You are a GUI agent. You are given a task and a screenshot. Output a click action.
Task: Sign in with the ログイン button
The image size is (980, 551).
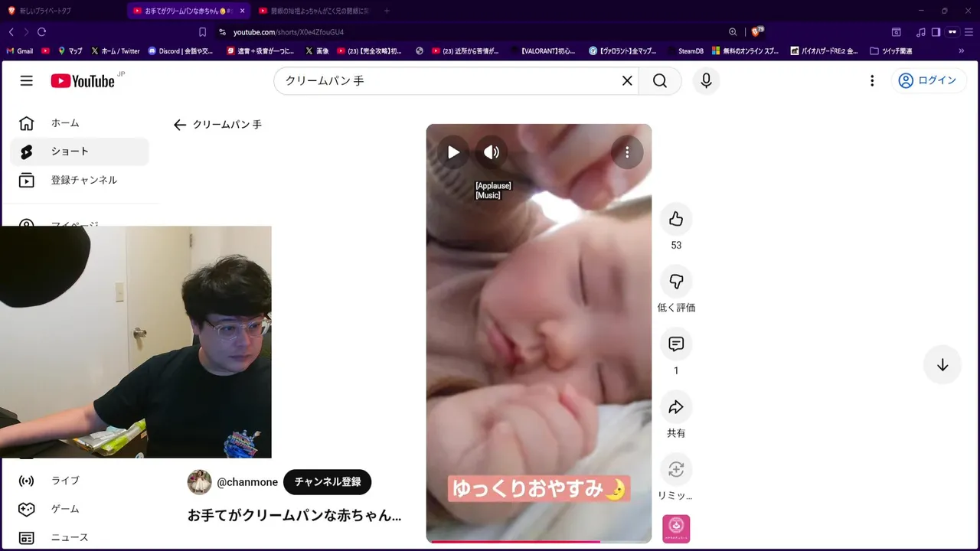tap(928, 80)
